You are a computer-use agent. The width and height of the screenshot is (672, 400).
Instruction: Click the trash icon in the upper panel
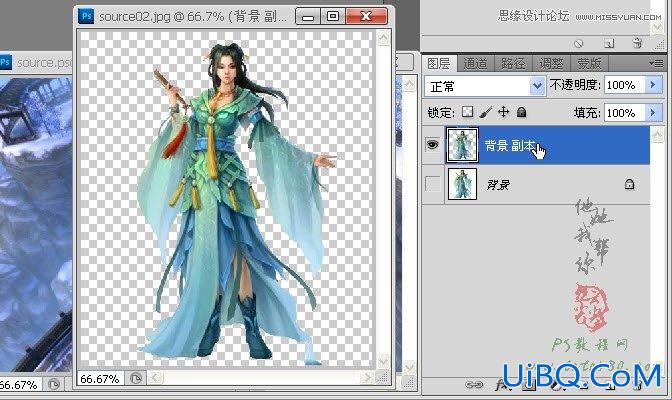(x=637, y=43)
